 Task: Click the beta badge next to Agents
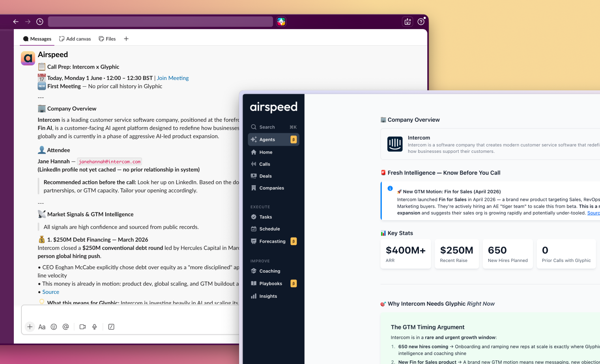point(293,139)
